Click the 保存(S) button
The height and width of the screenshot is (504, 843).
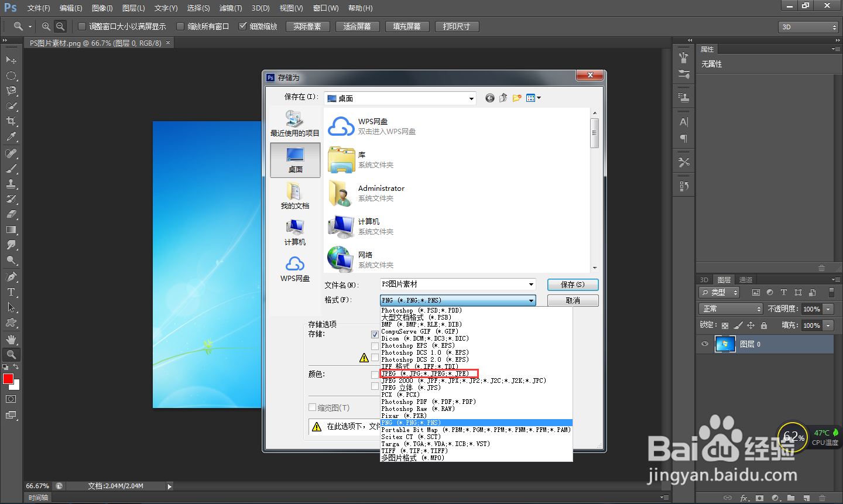pyautogui.click(x=573, y=284)
